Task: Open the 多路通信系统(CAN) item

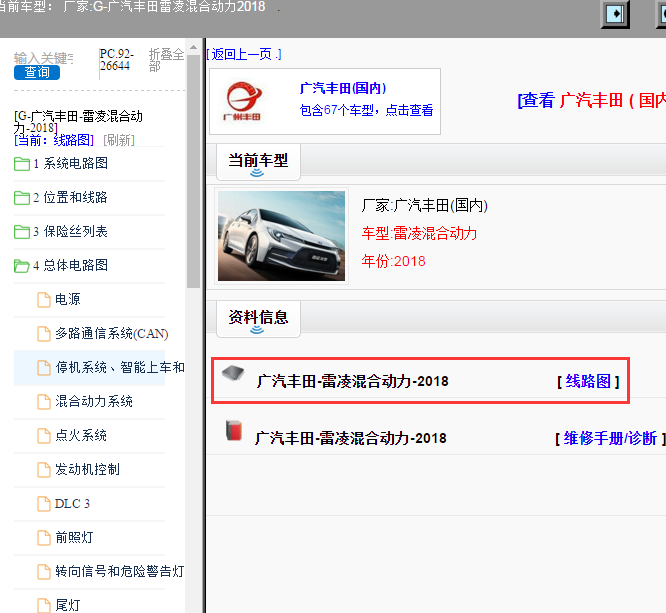Action: point(112,333)
